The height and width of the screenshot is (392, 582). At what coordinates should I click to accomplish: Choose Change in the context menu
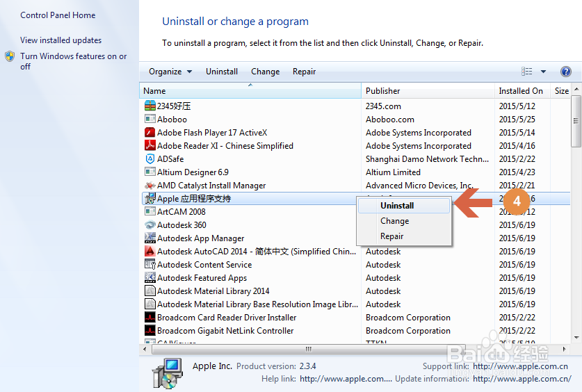(x=404, y=221)
